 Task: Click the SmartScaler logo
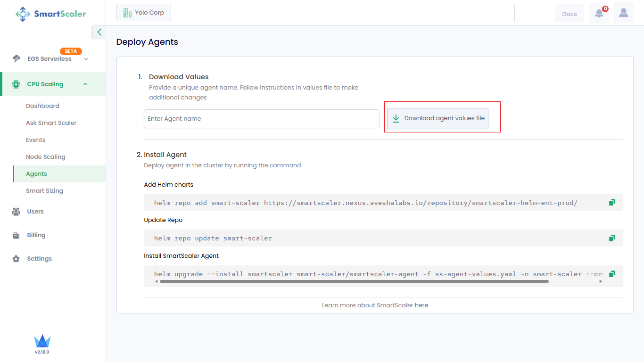pos(51,14)
